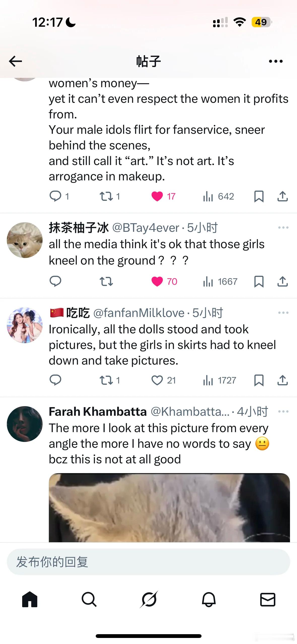
Task: Open the Notifications bell tab
Action: pyautogui.click(x=209, y=599)
